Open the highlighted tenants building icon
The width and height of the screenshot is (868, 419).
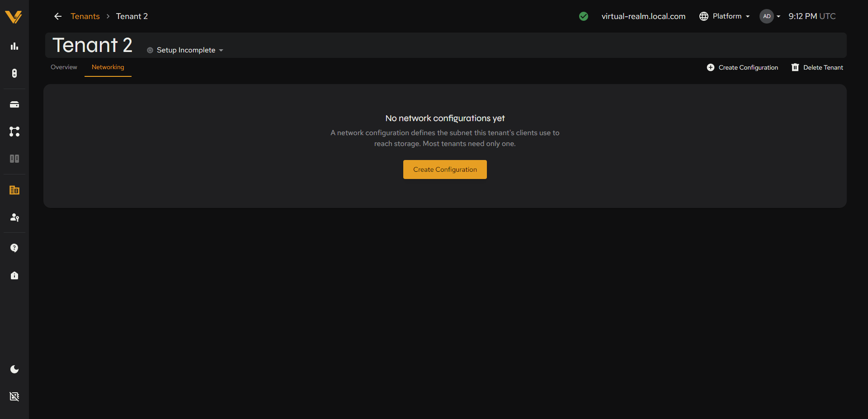pyautogui.click(x=14, y=190)
